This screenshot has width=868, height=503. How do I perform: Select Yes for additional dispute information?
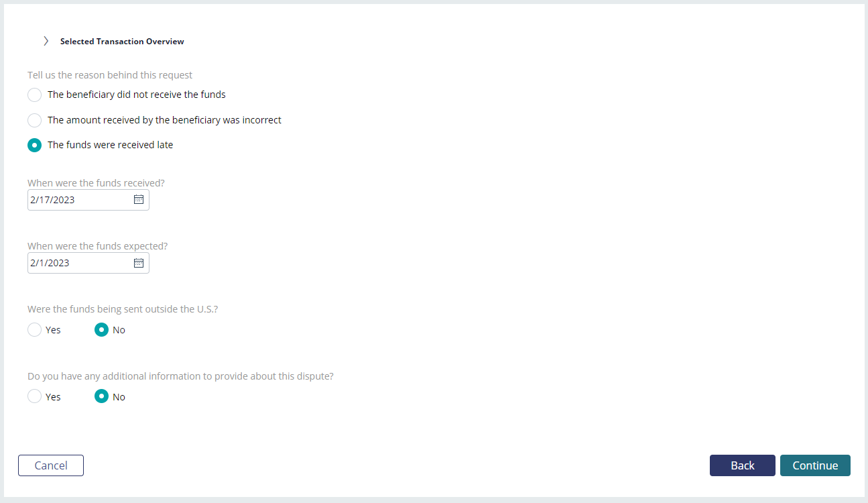pos(35,397)
